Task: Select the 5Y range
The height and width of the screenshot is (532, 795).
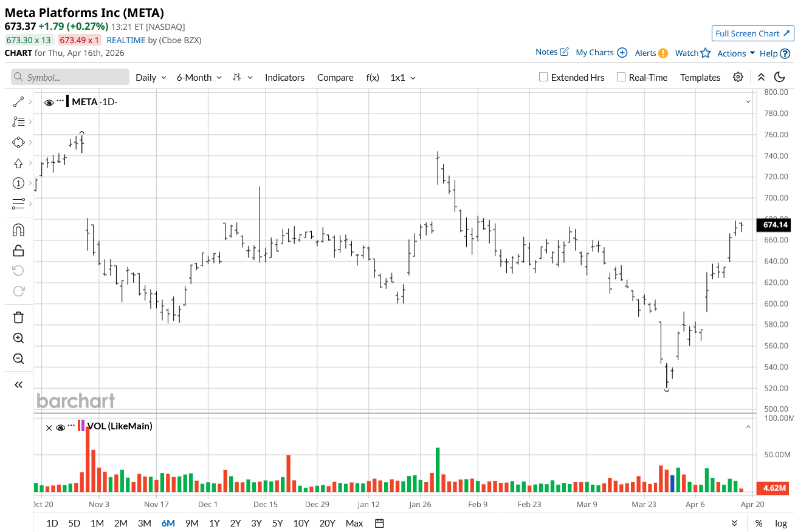Action: (278, 523)
